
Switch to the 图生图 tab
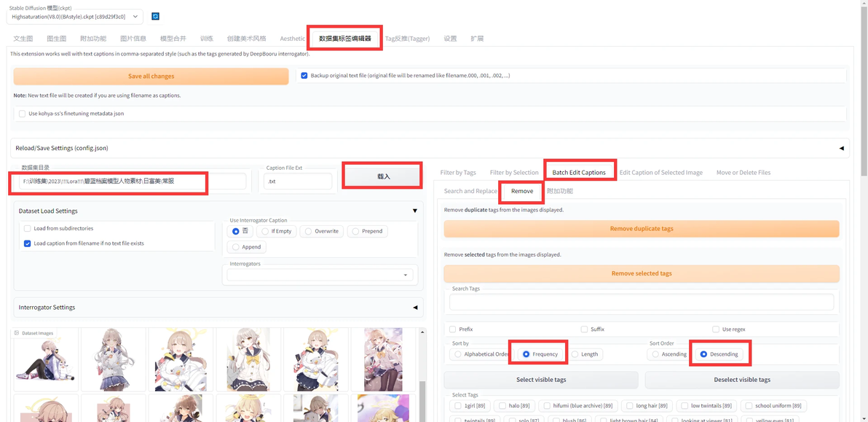click(x=57, y=39)
